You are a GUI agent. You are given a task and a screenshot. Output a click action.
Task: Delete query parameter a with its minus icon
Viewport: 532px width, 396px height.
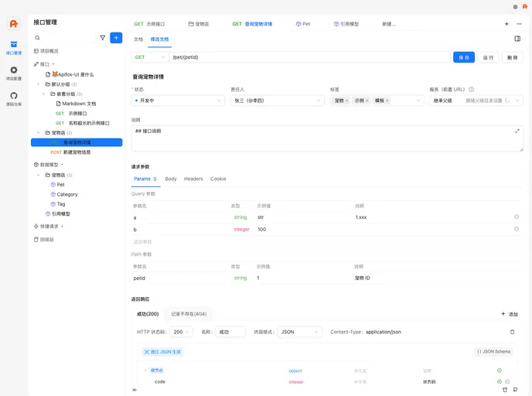point(517,217)
